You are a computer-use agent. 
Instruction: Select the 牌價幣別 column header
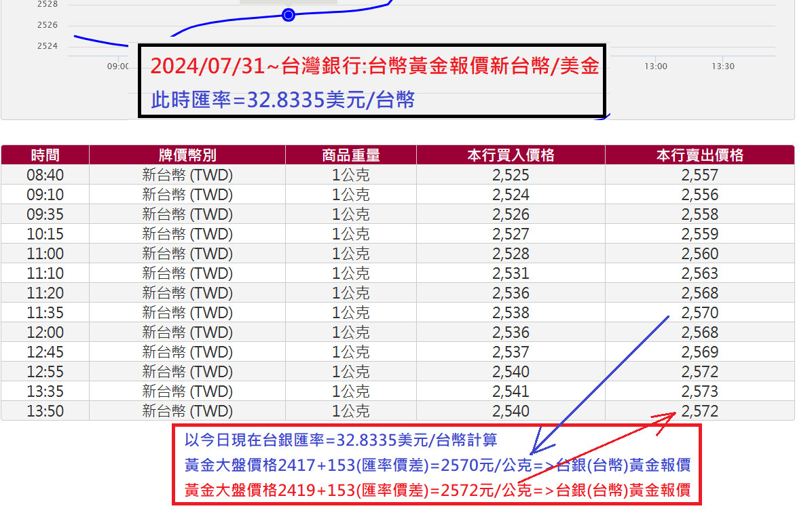pos(187,155)
